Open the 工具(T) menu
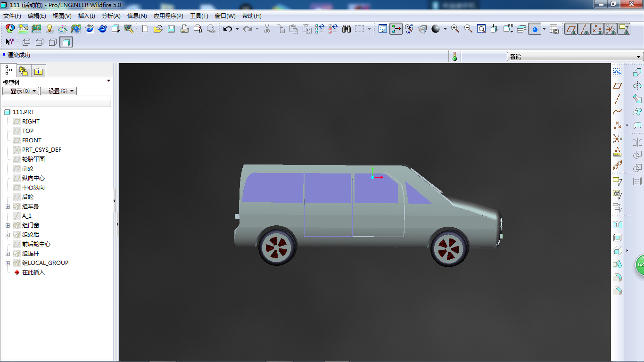644x362 pixels. [x=199, y=16]
